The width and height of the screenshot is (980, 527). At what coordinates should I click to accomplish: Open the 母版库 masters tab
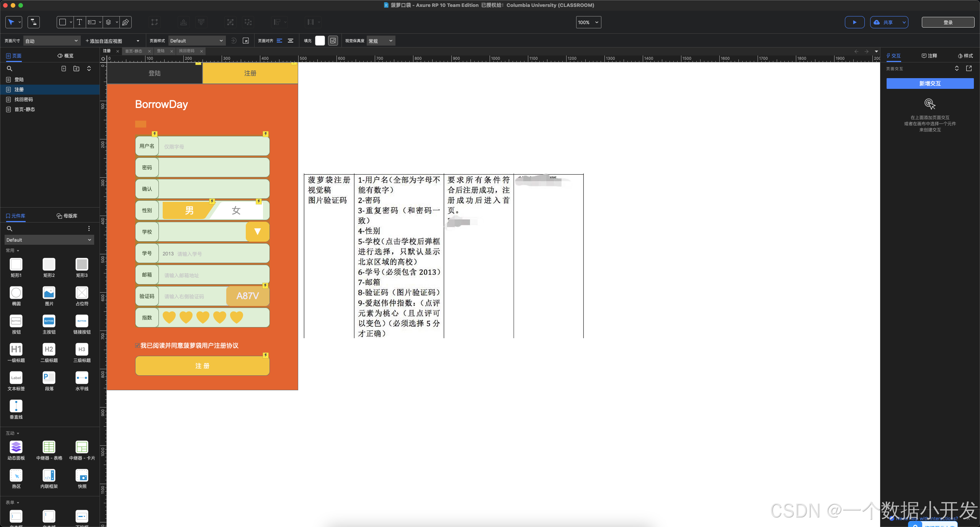coord(67,216)
